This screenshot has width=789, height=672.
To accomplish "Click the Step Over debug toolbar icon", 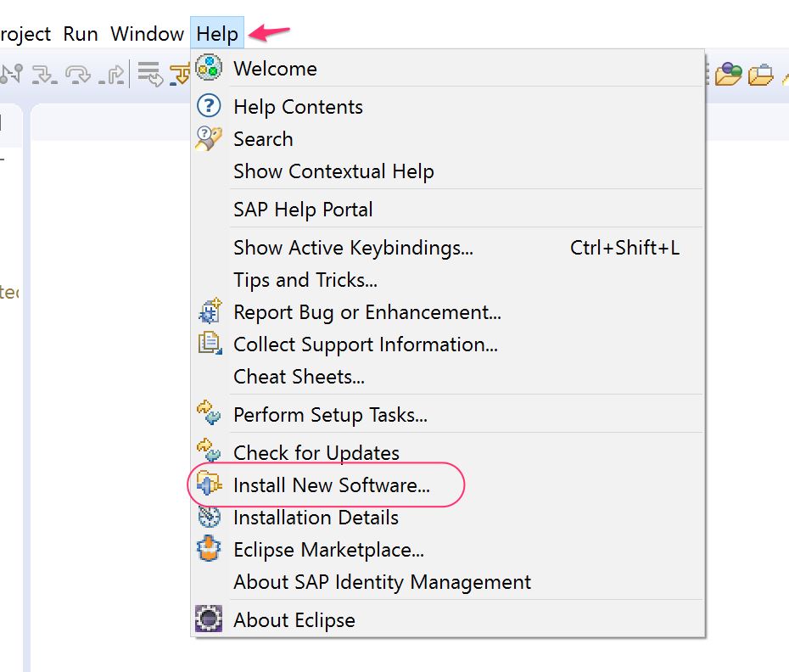I will (x=77, y=75).
